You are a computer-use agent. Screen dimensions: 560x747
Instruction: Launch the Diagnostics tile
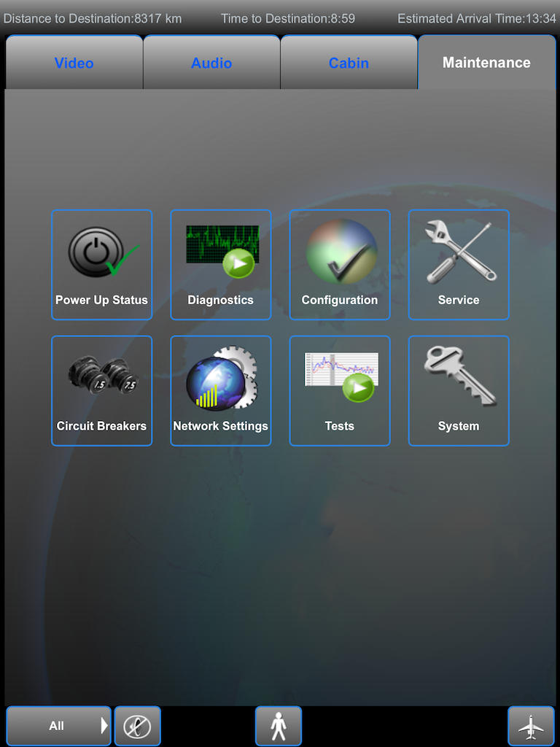point(221,265)
